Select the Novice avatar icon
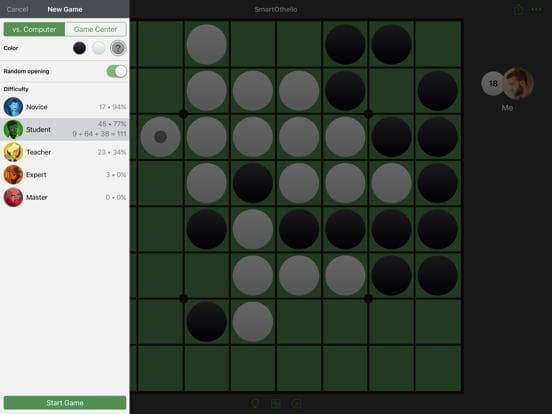 pos(13,107)
